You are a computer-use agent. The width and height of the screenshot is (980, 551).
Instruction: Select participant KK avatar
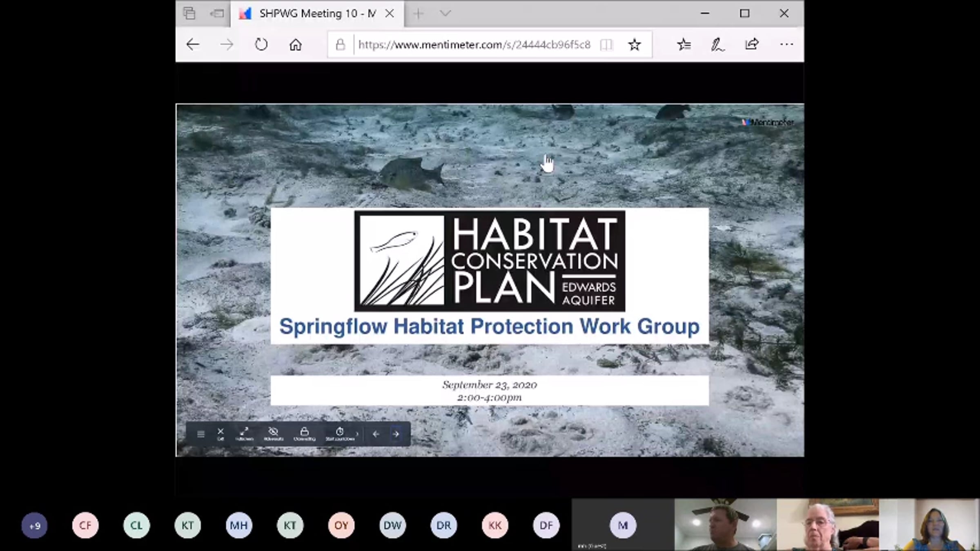pos(495,525)
